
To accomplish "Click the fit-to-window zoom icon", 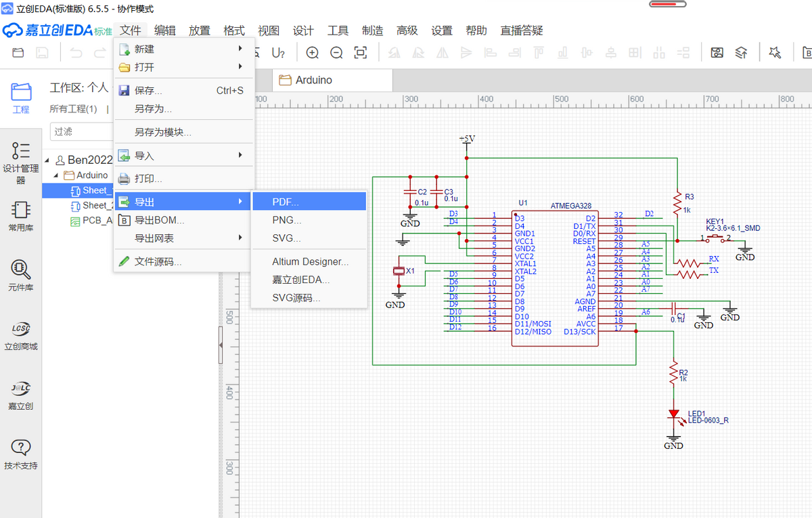I will pyautogui.click(x=361, y=53).
